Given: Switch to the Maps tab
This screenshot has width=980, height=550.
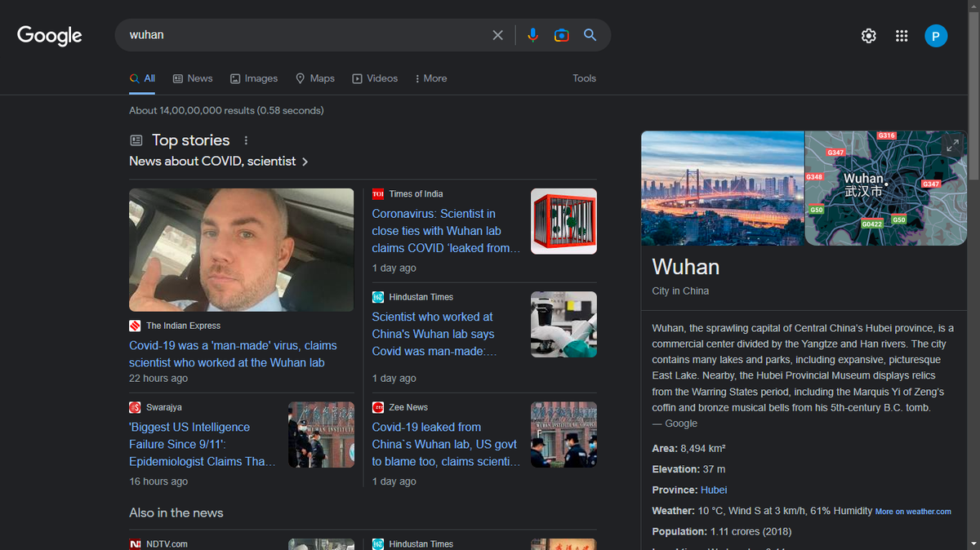Looking at the screenshot, I should tap(315, 78).
